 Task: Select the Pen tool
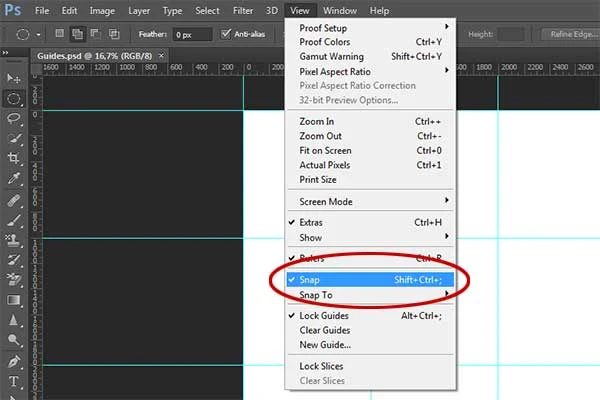[14, 361]
